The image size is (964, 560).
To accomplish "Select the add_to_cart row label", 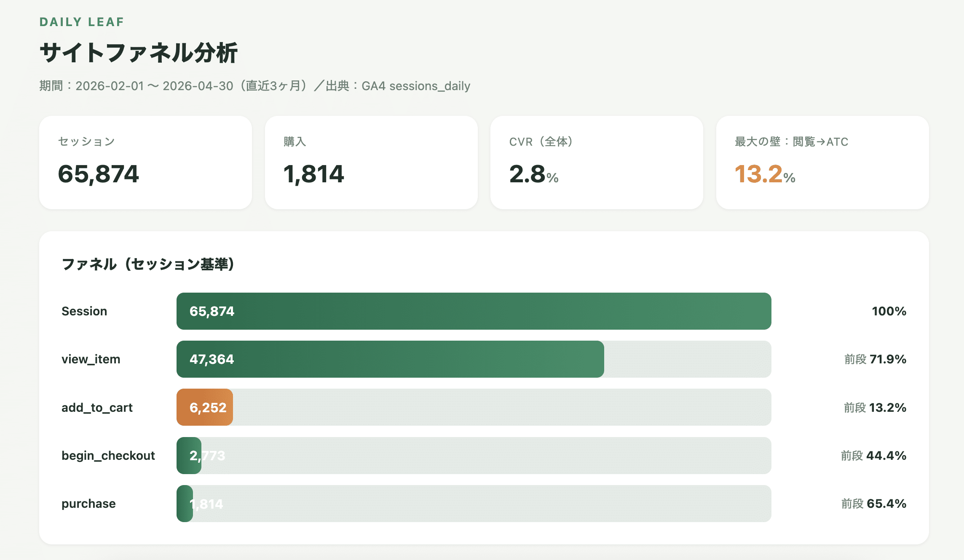I will [97, 408].
